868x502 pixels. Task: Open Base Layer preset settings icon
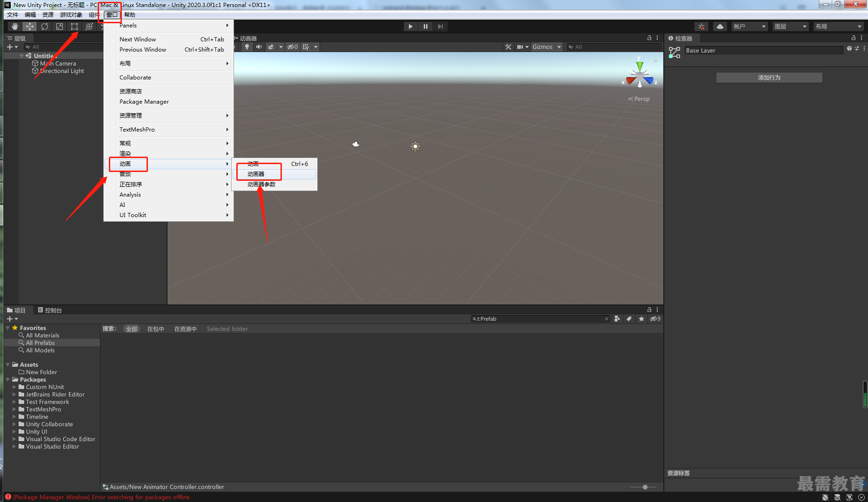[857, 48]
